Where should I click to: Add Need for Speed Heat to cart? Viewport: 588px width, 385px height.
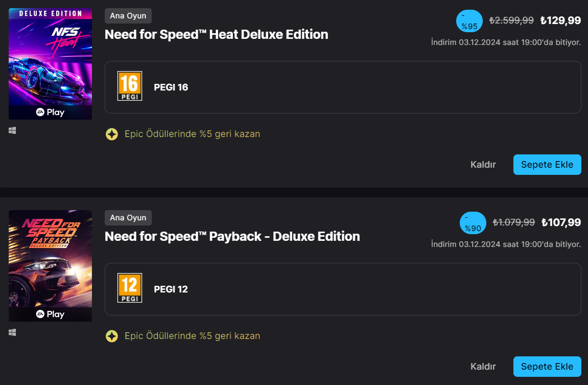click(547, 165)
